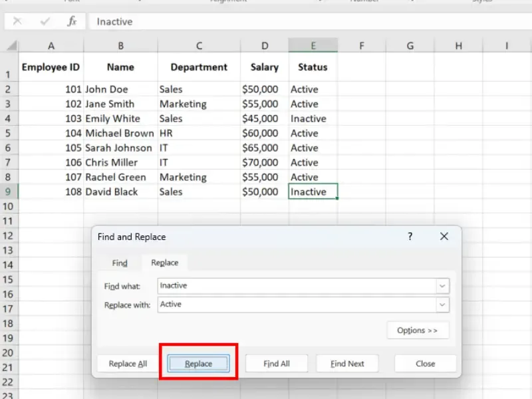Click the Find Next button
The height and width of the screenshot is (399, 532).
click(x=347, y=363)
